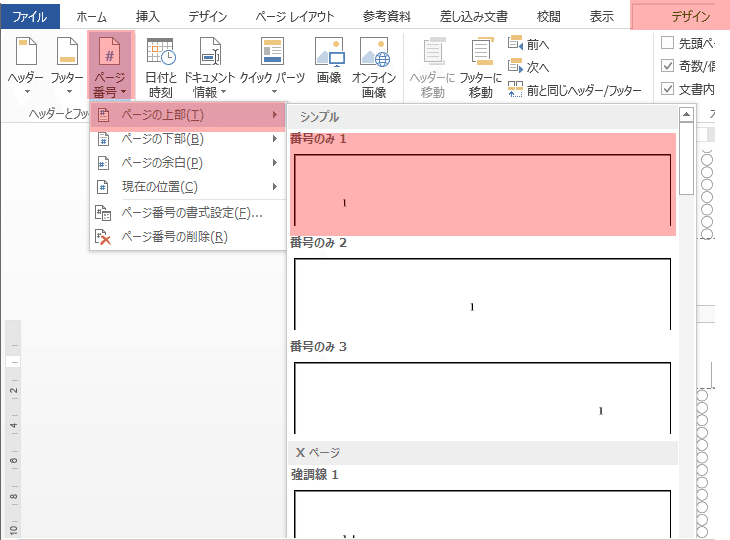Open the デザイン tab beside 挿入
This screenshot has height=540, width=730.
pyautogui.click(x=208, y=17)
